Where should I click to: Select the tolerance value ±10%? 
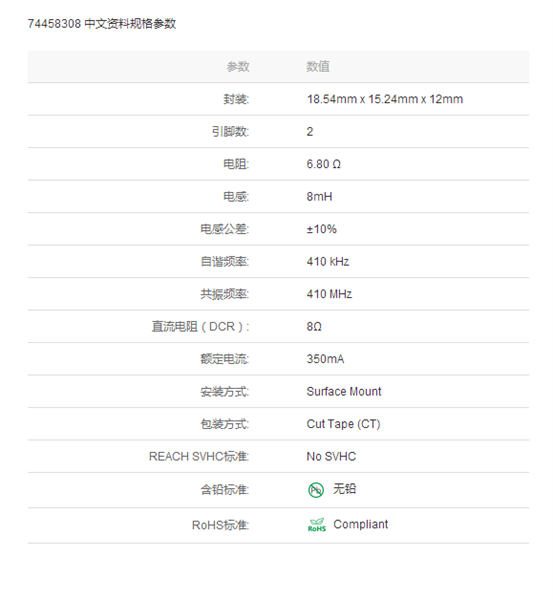click(321, 229)
